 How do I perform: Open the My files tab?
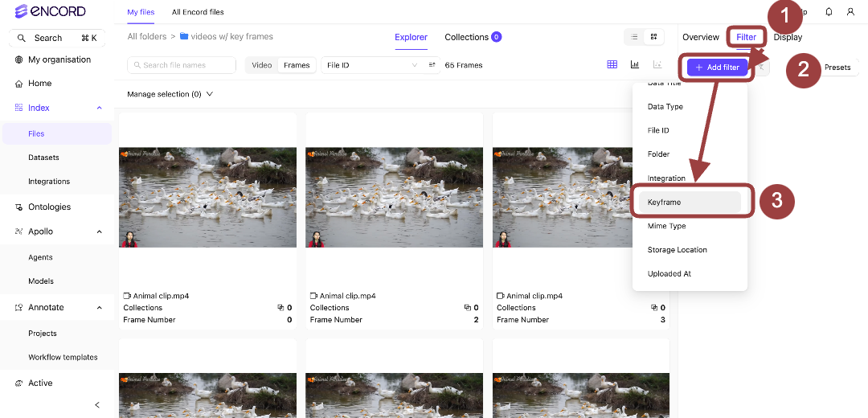(141, 11)
